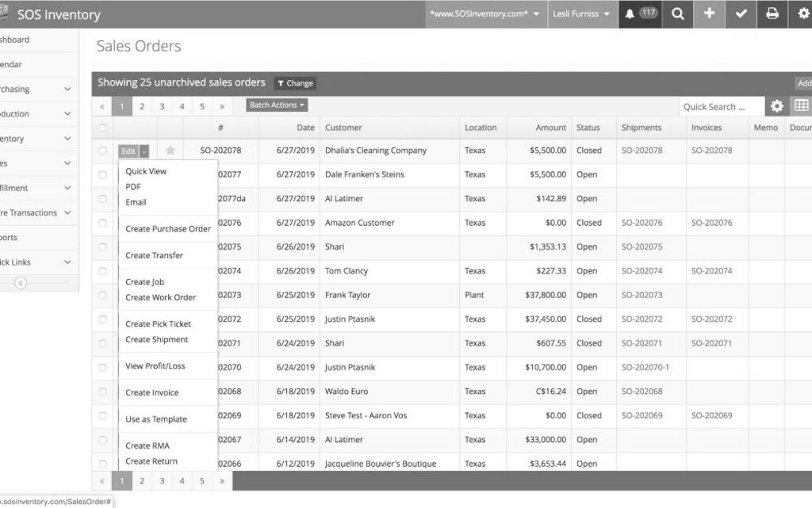Collapse the sidebar with the arrow icon
This screenshot has width=812, height=508.
tap(21, 283)
